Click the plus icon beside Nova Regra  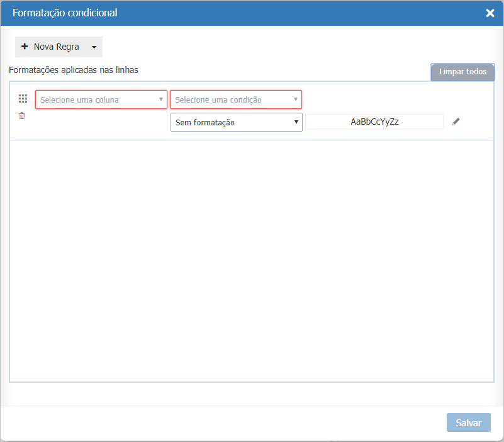25,47
